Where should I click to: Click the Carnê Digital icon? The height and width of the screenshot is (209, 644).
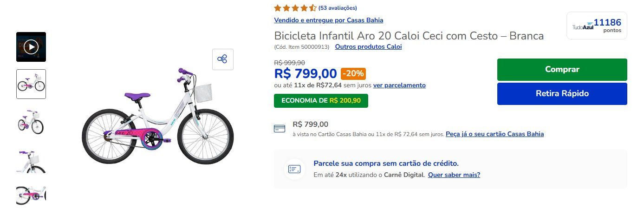point(294,169)
